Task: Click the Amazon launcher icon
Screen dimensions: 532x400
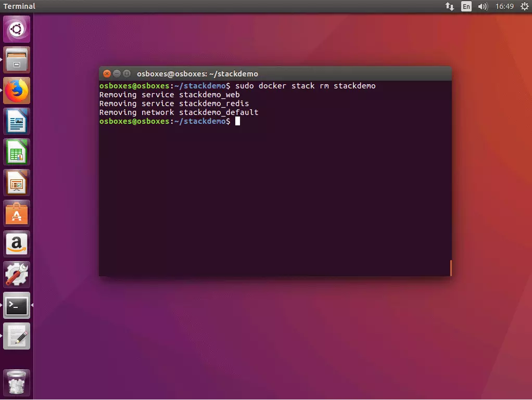Action: [x=17, y=244]
